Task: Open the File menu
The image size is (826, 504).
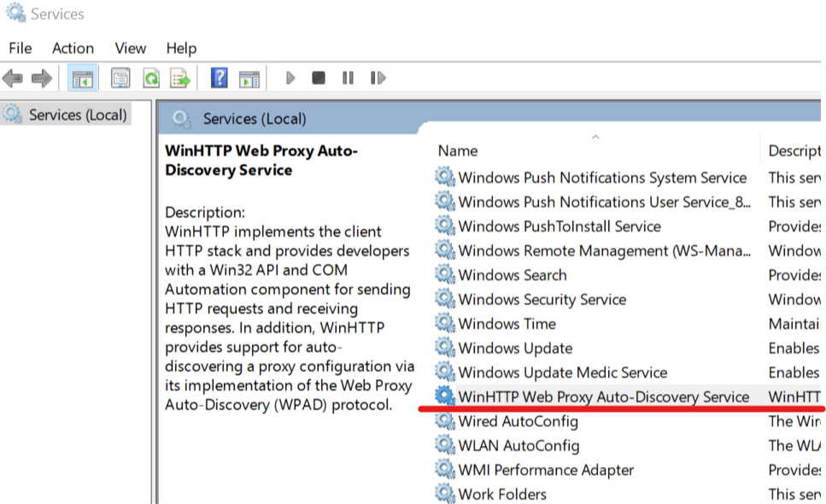Action: pyautogui.click(x=21, y=49)
